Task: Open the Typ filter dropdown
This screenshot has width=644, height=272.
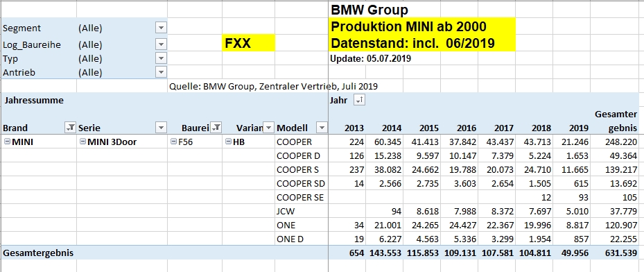Action: click(x=161, y=59)
